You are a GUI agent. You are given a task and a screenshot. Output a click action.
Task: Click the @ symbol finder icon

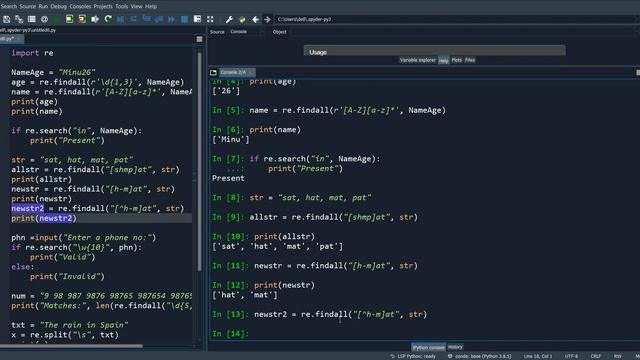[x=44, y=19]
